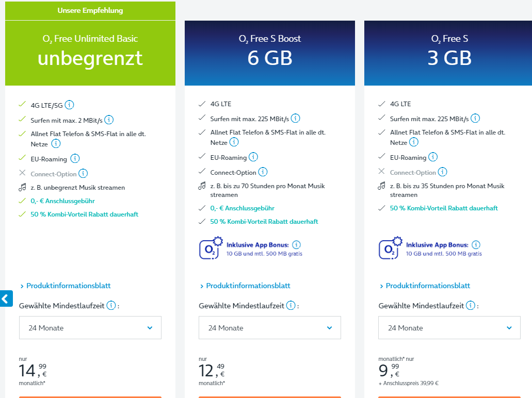
Task: Open Mindestlaufzeit info in Unlimited Basic plan
Action: [x=111, y=305]
